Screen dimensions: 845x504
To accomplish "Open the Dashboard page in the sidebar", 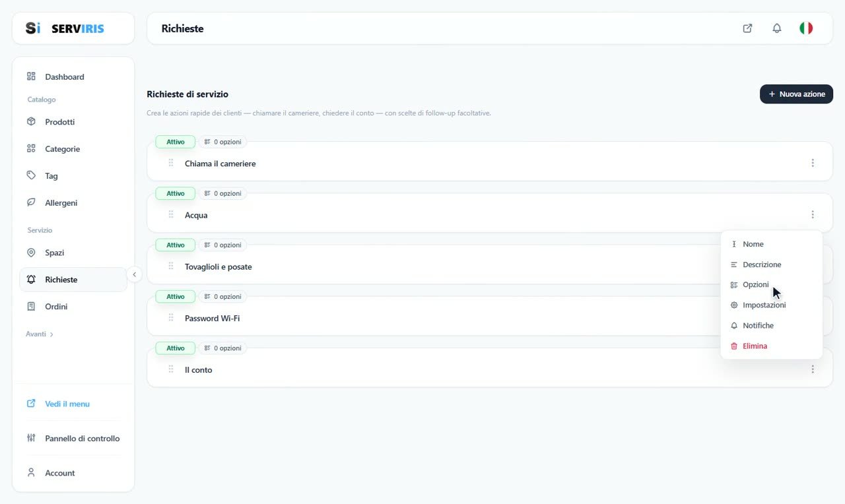I will coord(73,77).
